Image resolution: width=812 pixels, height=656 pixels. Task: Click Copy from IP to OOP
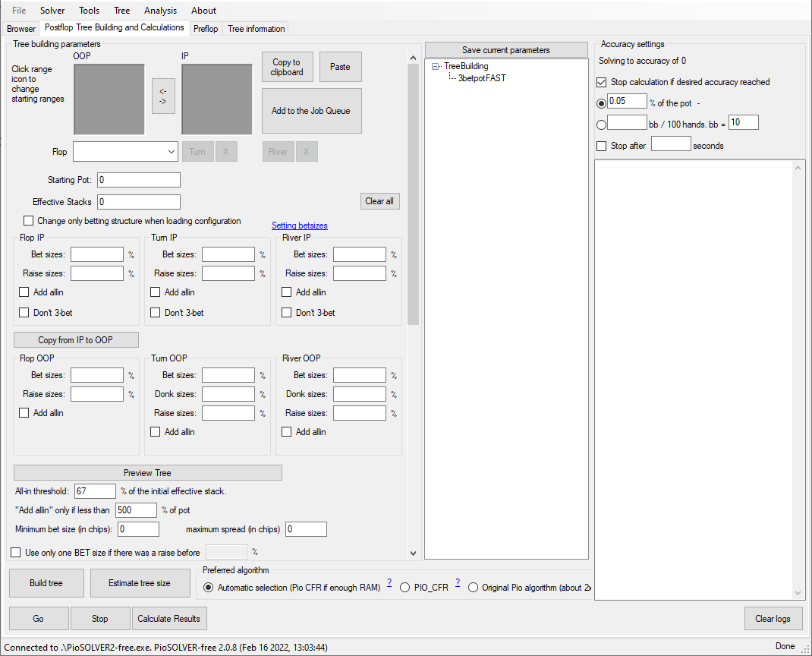pyautogui.click(x=76, y=340)
